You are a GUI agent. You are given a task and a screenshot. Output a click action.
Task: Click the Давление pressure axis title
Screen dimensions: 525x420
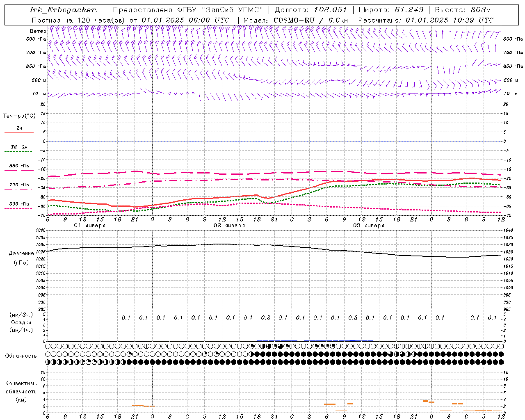tap(21, 253)
